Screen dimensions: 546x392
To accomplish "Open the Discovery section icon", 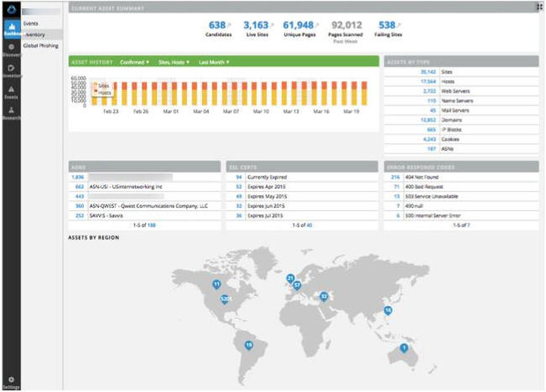I will tap(12, 50).
